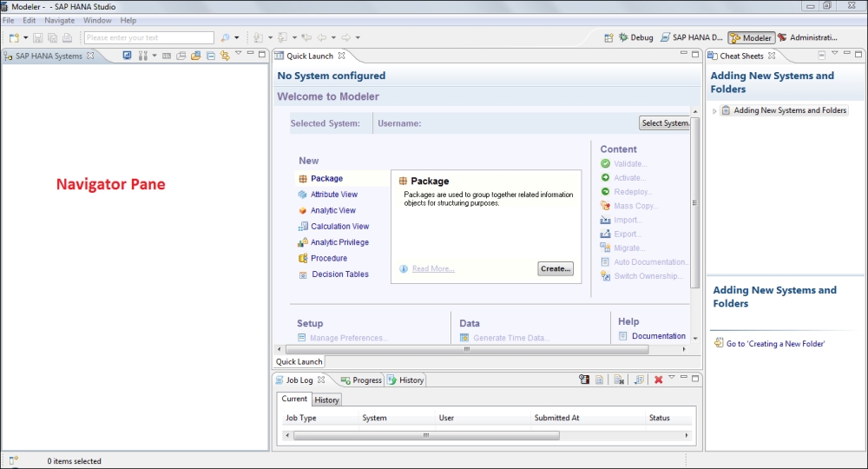This screenshot has width=868, height=469.
Task: Click Decision Tables under New
Action: point(340,274)
